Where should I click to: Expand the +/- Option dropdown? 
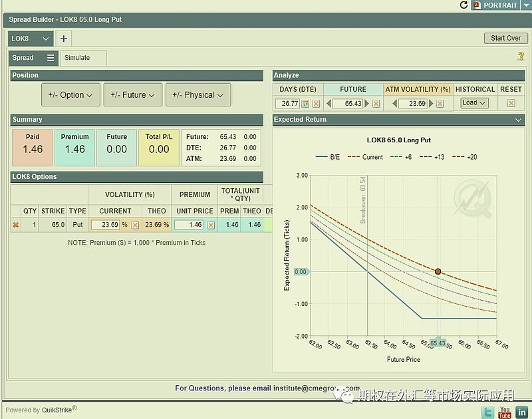[x=71, y=95]
